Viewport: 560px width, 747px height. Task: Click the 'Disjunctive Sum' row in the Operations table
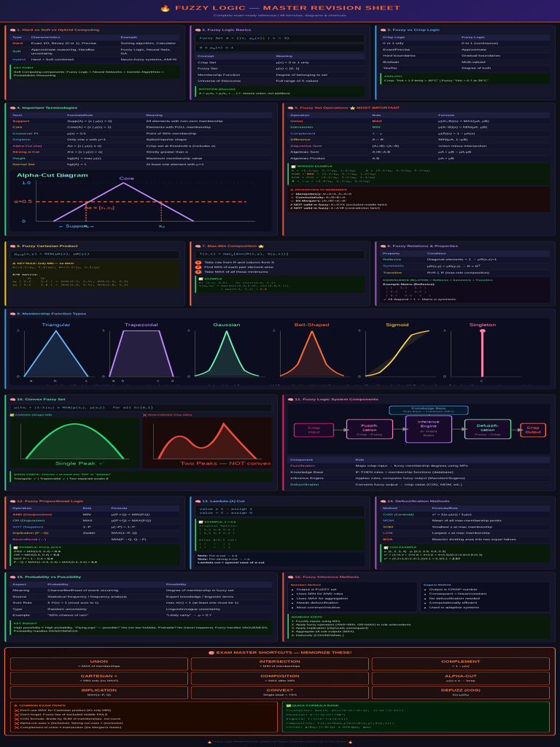click(419, 146)
